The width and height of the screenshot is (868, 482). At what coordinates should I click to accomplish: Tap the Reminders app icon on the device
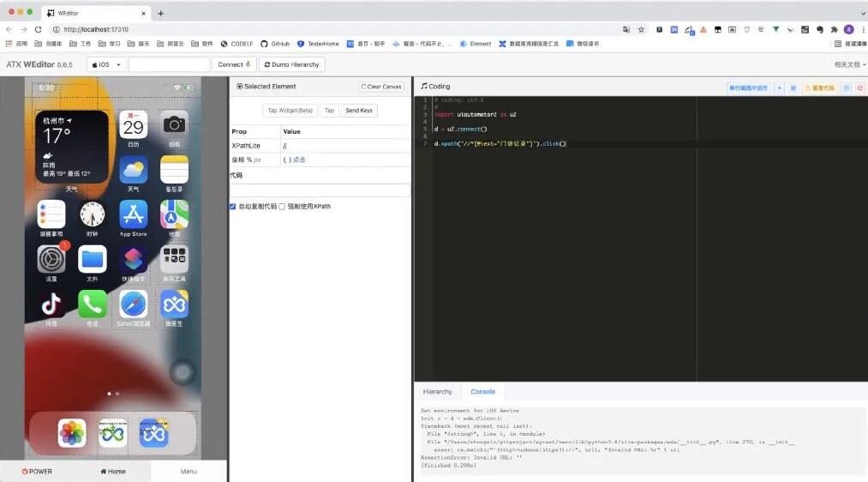tap(51, 214)
